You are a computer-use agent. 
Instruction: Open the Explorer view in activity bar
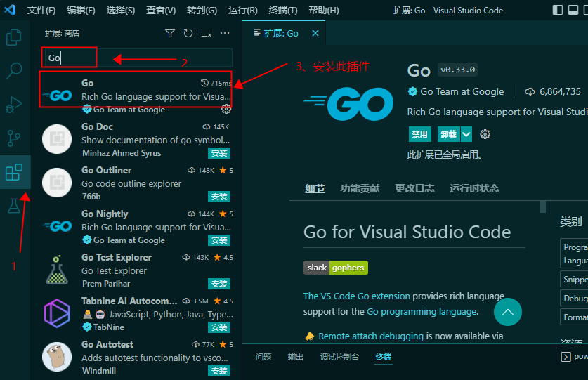click(14, 37)
